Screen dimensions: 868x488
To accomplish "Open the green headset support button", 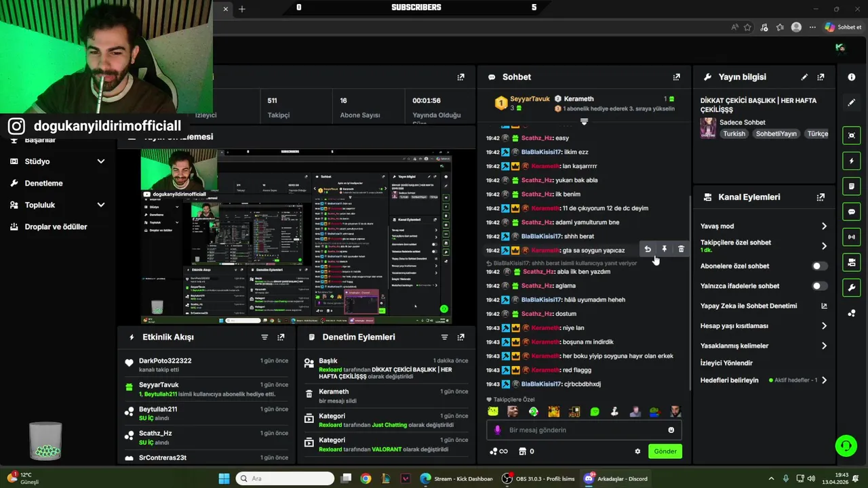I will point(846,446).
